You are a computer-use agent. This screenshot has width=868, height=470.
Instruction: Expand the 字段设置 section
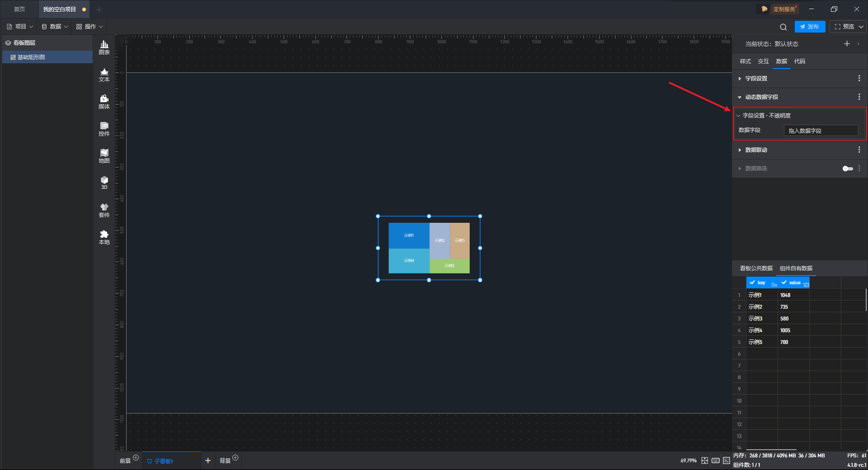756,79
